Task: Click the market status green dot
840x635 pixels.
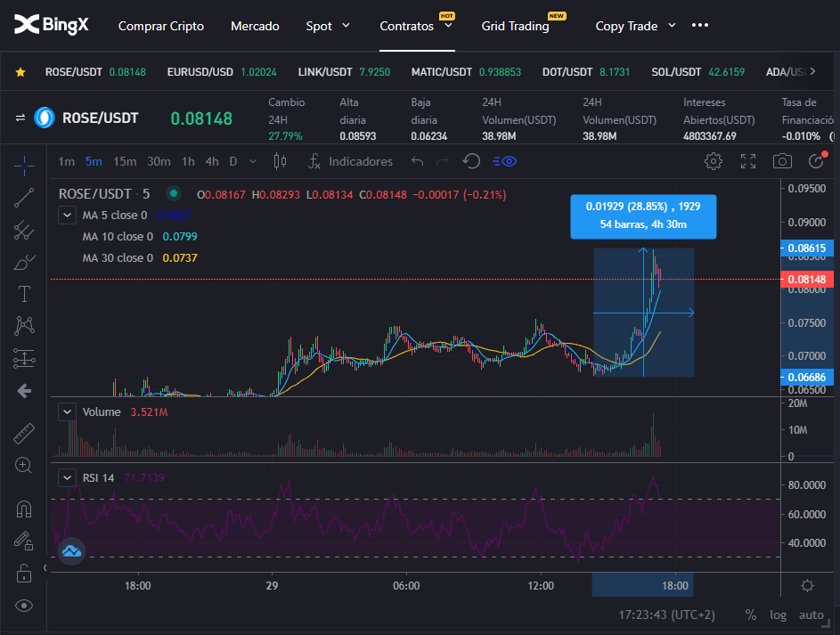Action: [x=174, y=193]
